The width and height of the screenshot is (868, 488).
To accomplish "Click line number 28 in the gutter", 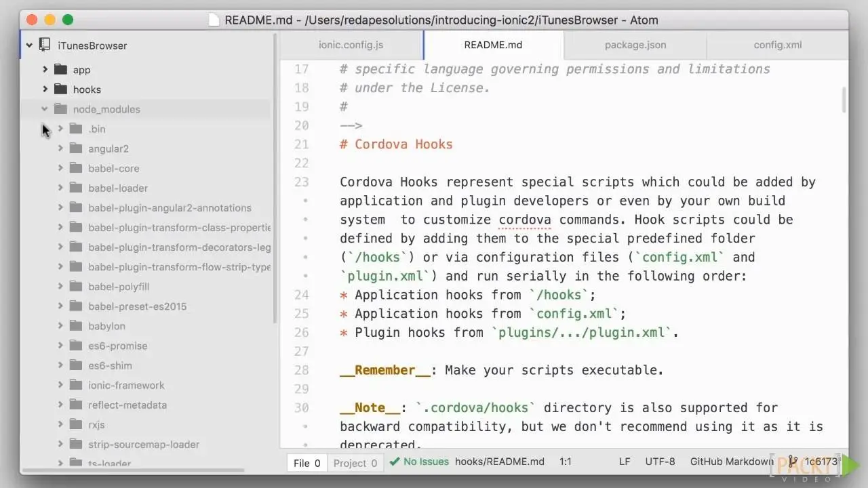I will click(301, 370).
